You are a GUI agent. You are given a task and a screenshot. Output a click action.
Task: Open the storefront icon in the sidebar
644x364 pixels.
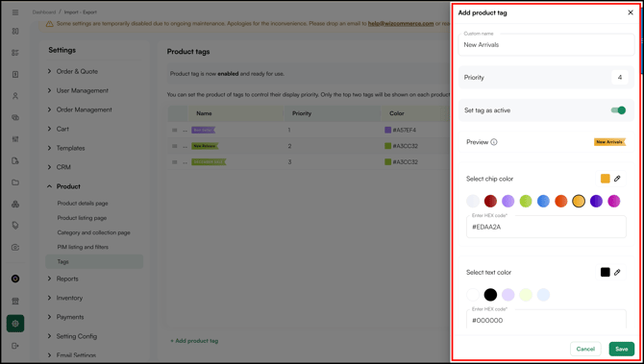click(x=15, y=302)
